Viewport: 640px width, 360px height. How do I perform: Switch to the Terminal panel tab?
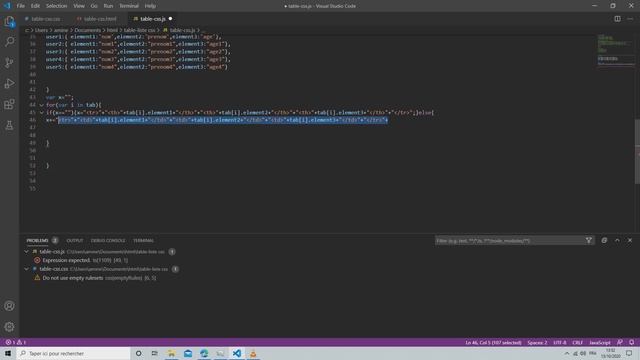pos(143,240)
